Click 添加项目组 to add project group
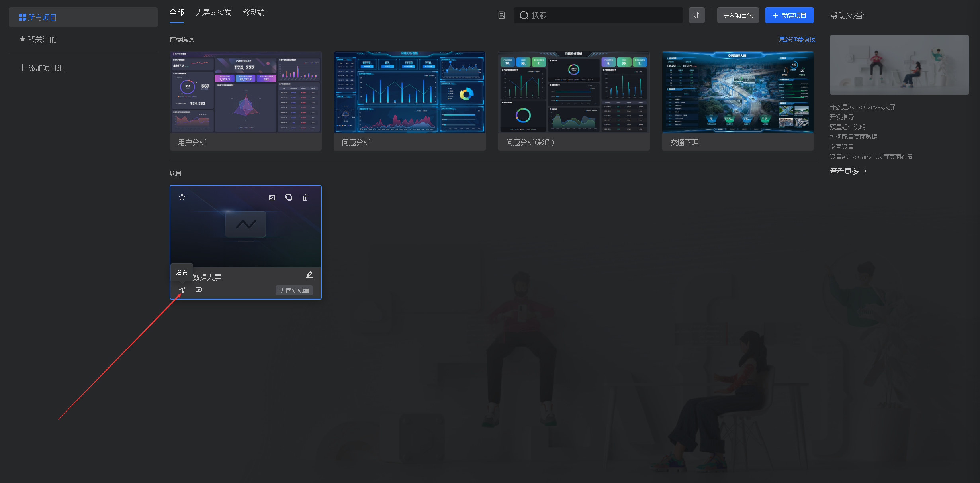 coord(42,68)
